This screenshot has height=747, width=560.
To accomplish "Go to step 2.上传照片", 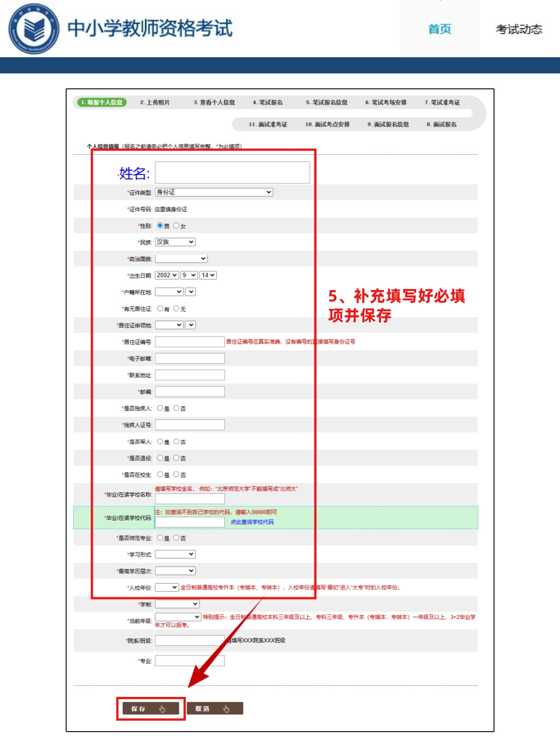I will point(155,102).
